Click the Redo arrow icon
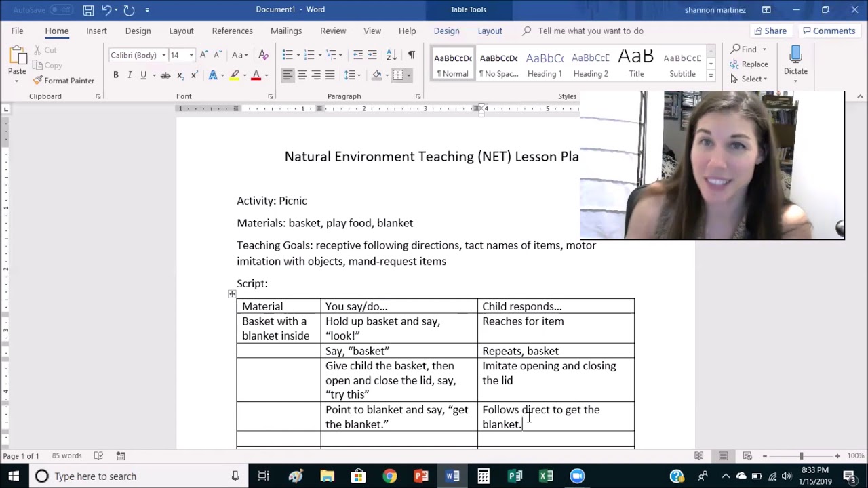868x488 pixels. (129, 10)
